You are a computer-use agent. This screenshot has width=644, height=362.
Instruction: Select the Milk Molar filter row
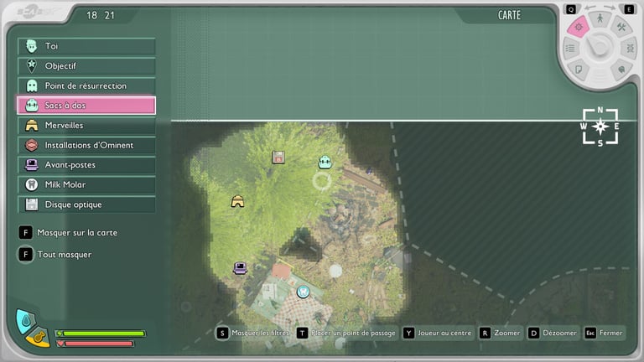86,184
